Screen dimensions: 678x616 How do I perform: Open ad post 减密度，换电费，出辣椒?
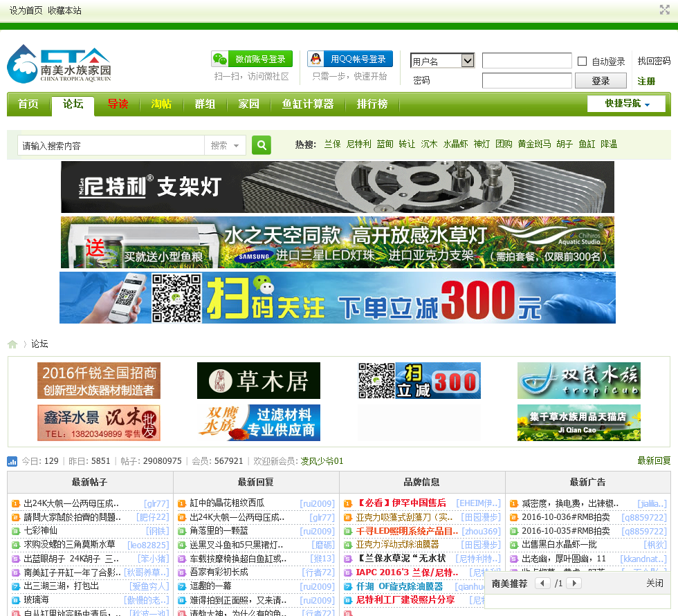tap(570, 504)
